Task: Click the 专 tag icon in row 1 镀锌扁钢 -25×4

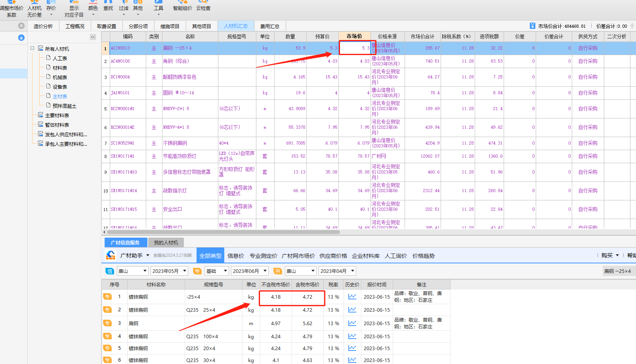Action: coord(107,297)
